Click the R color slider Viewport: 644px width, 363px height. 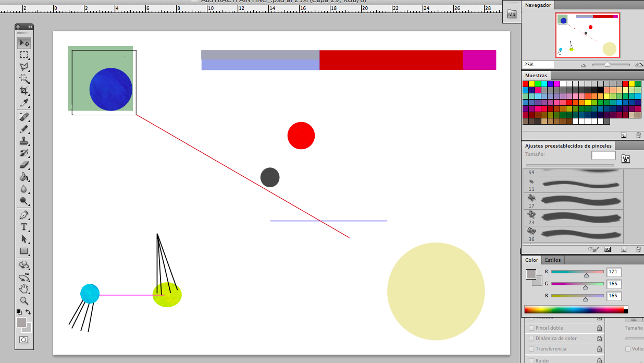click(x=577, y=272)
